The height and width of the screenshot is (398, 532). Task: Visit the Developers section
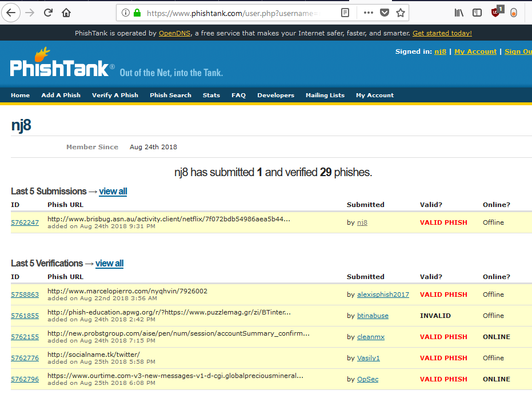(x=275, y=95)
